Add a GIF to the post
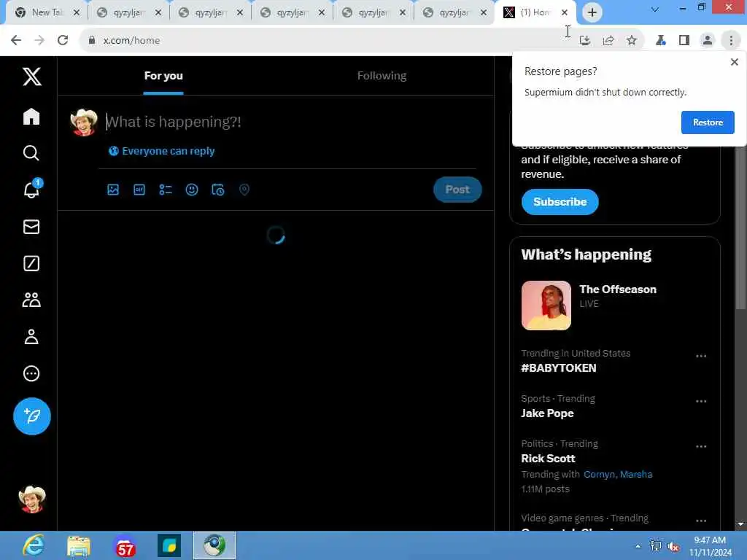This screenshot has width=747, height=560. pyautogui.click(x=139, y=190)
